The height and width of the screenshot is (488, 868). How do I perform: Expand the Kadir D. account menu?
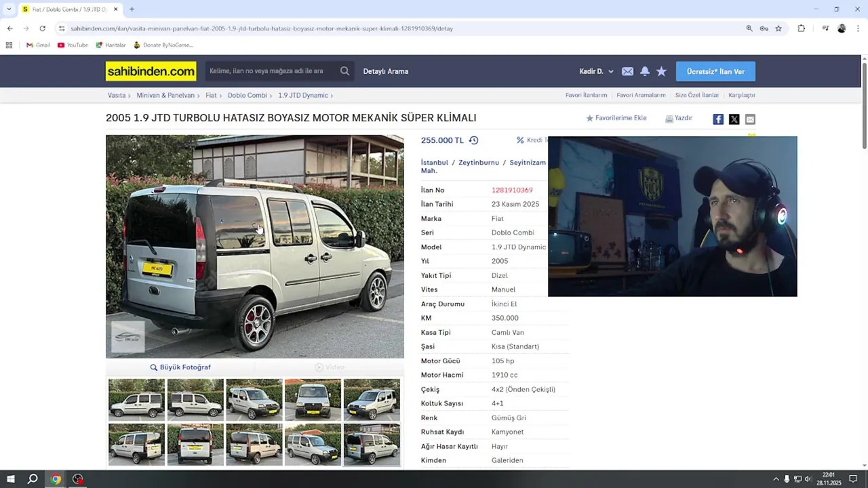point(596,71)
